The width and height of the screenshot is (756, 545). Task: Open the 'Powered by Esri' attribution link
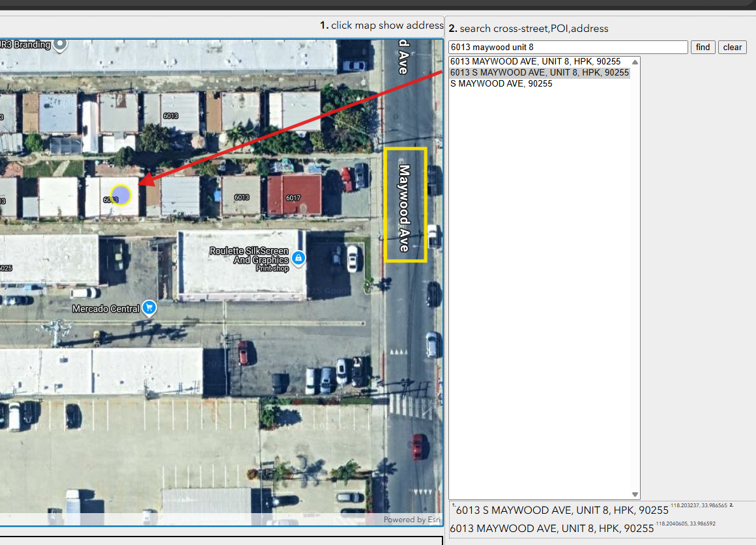pos(412,520)
